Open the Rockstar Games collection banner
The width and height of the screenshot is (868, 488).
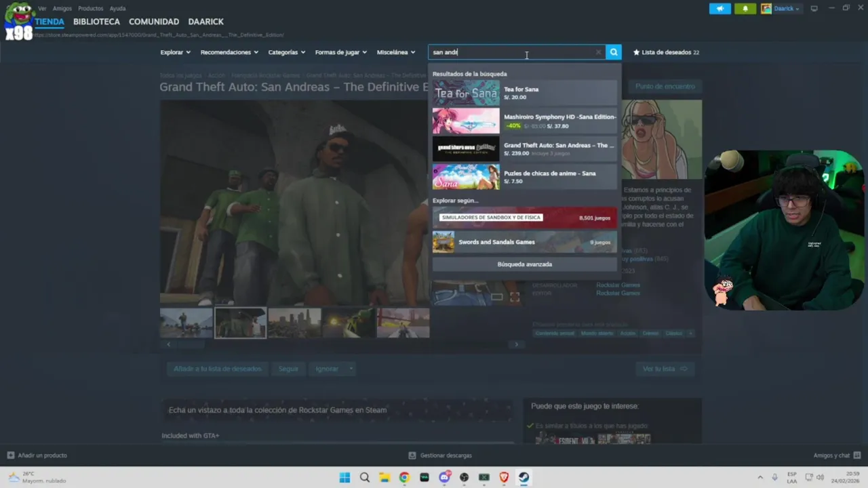coord(337,410)
